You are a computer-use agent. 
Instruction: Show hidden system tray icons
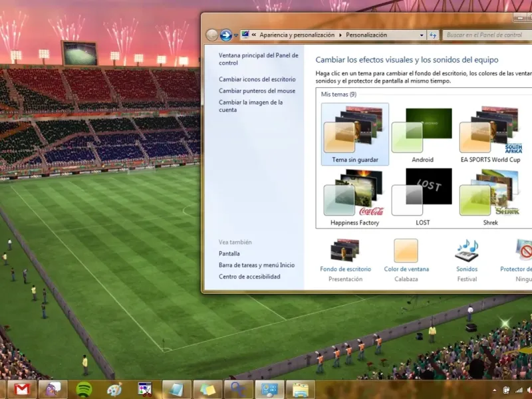494,390
